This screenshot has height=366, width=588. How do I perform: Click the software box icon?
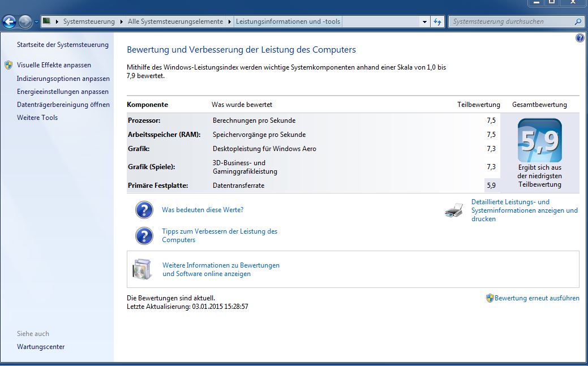143,269
